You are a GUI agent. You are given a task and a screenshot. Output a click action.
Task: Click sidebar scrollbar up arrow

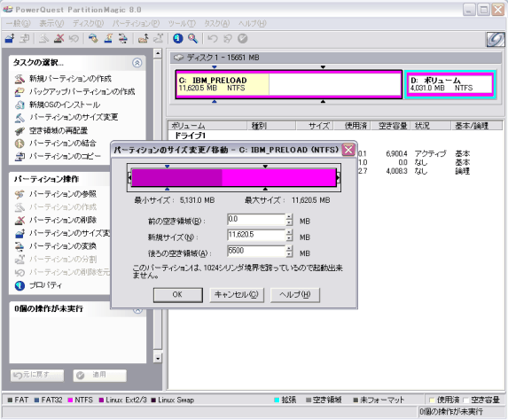[x=158, y=53]
